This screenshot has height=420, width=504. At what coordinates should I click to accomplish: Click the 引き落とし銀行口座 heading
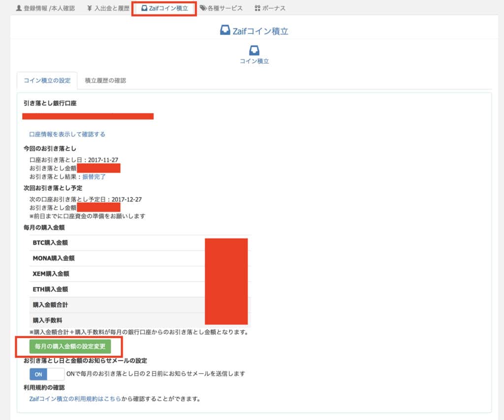[50, 103]
